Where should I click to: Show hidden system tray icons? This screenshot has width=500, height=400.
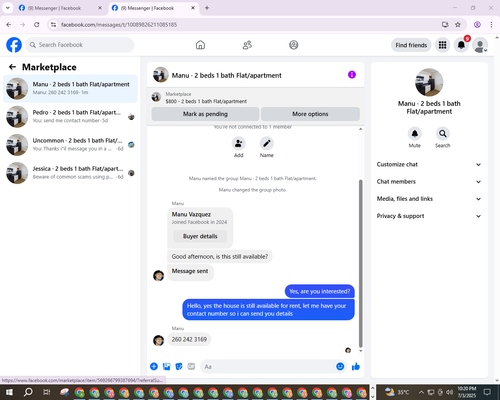coord(421,392)
